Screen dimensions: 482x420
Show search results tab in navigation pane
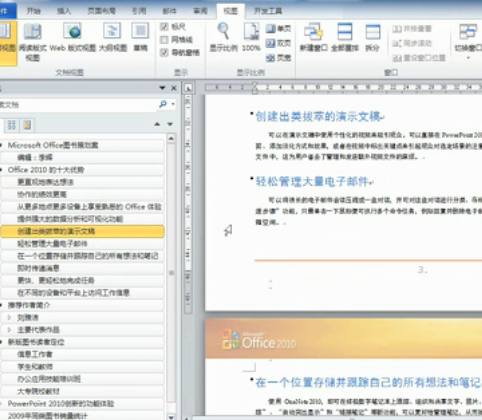(x=27, y=125)
